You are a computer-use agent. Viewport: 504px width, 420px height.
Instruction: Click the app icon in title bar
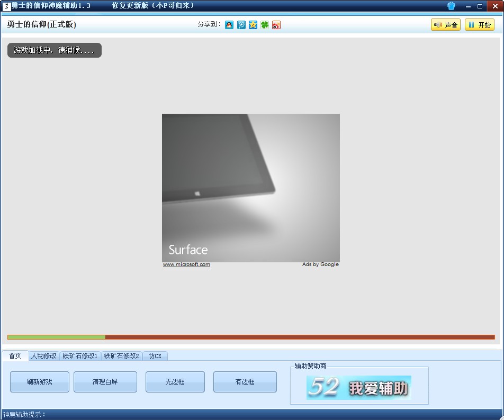6,6
